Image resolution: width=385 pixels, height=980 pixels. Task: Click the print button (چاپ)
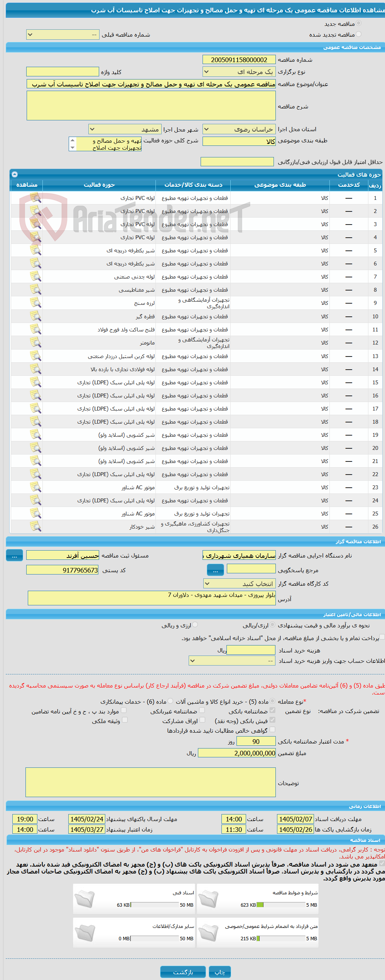click(220, 972)
